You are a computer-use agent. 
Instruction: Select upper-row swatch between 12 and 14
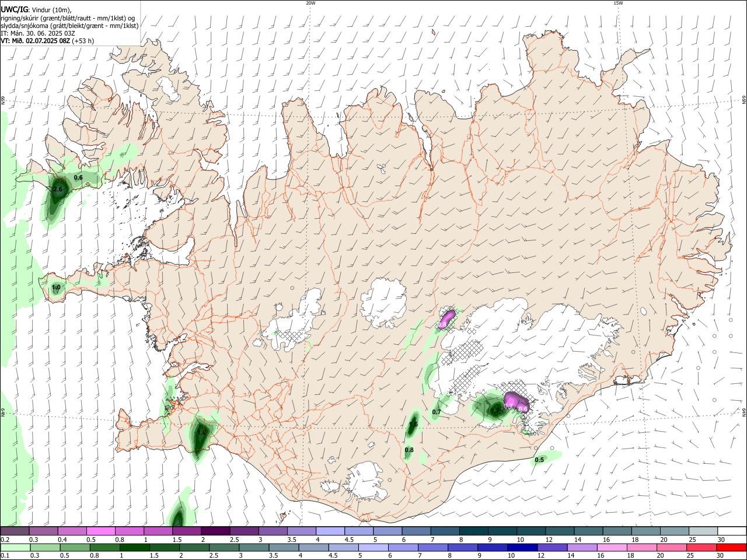pos(560,531)
